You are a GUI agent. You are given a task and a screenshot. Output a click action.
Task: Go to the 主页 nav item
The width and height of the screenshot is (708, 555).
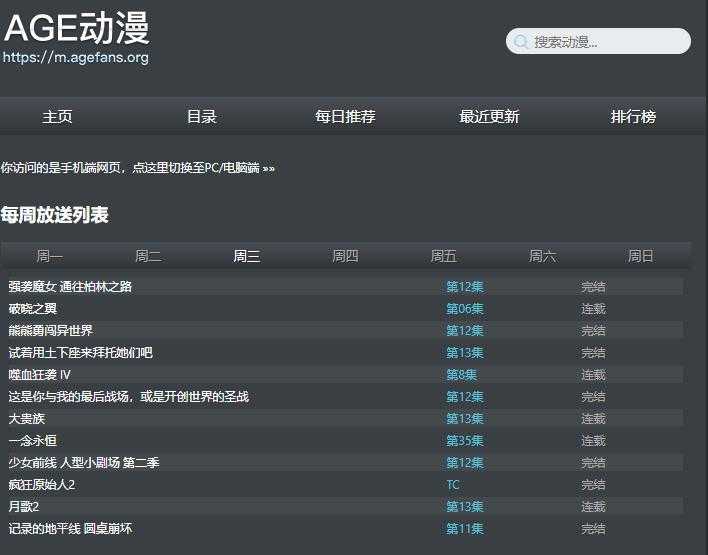[x=57, y=117]
